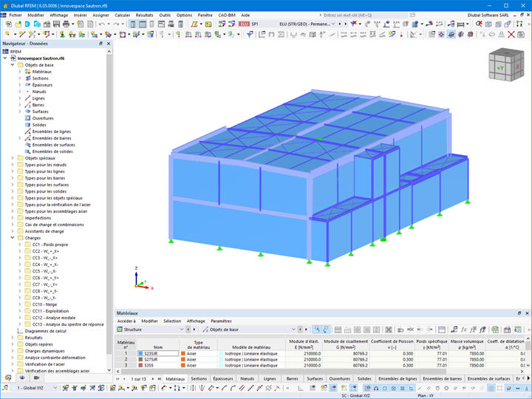Expand the Objets spéciaux folder
Image resolution: width=532 pixels, height=399 pixels.
coord(13,158)
